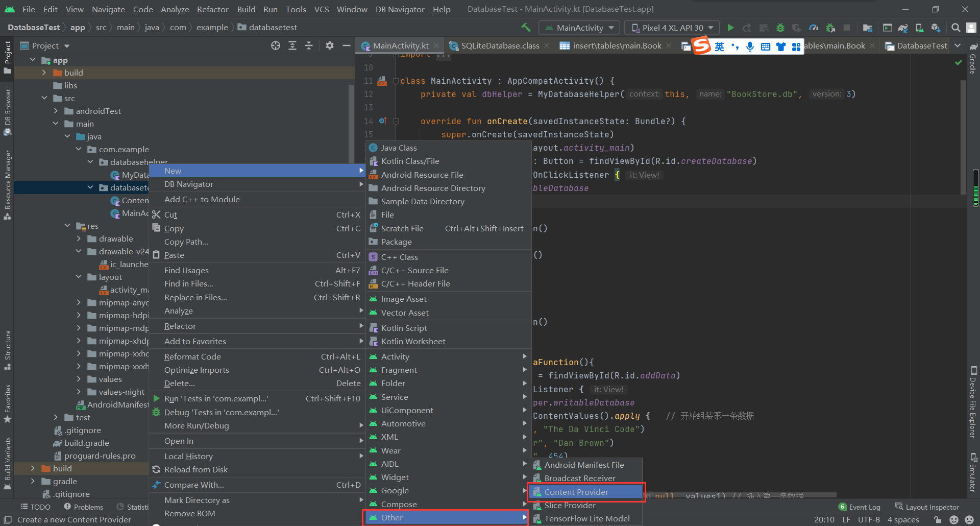
Task: Open the Profiler gauge icon
Action: (814, 28)
